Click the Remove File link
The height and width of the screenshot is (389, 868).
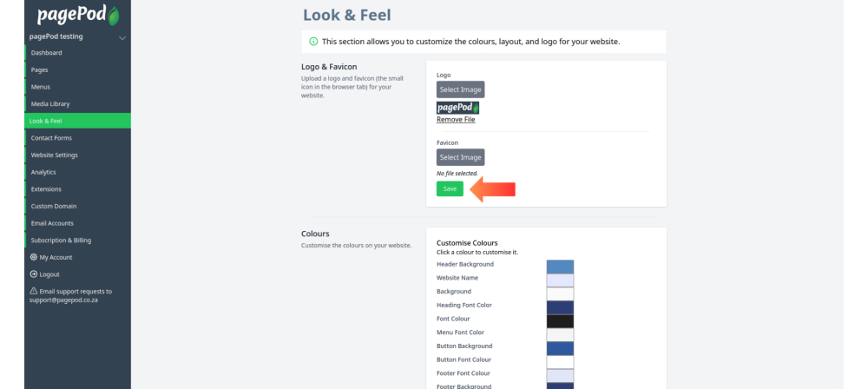pos(456,120)
